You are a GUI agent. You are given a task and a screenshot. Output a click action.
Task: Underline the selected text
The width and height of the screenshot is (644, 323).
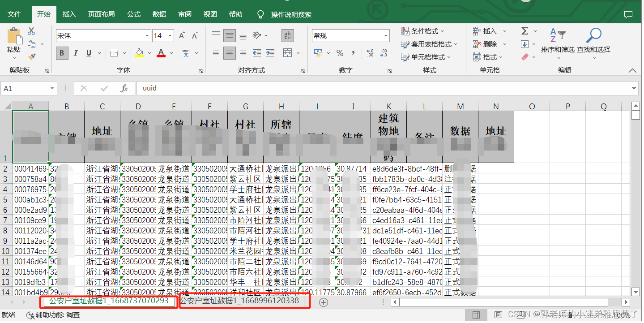[88, 53]
